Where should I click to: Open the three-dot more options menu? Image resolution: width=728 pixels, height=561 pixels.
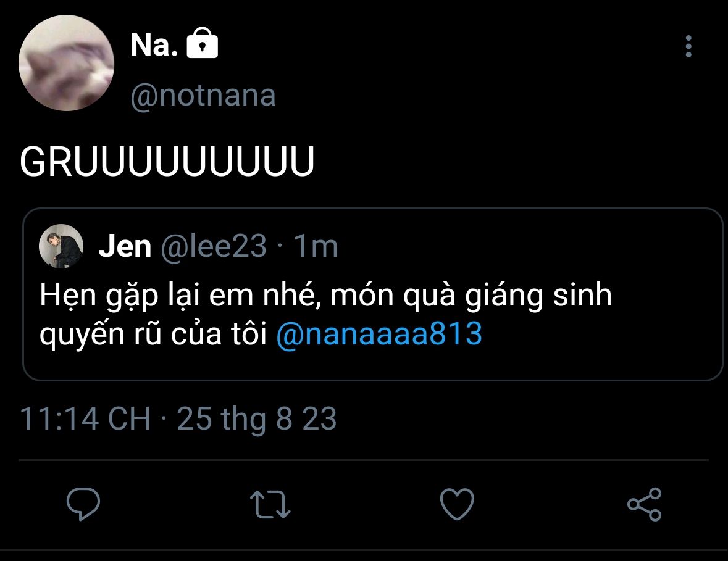point(688,47)
